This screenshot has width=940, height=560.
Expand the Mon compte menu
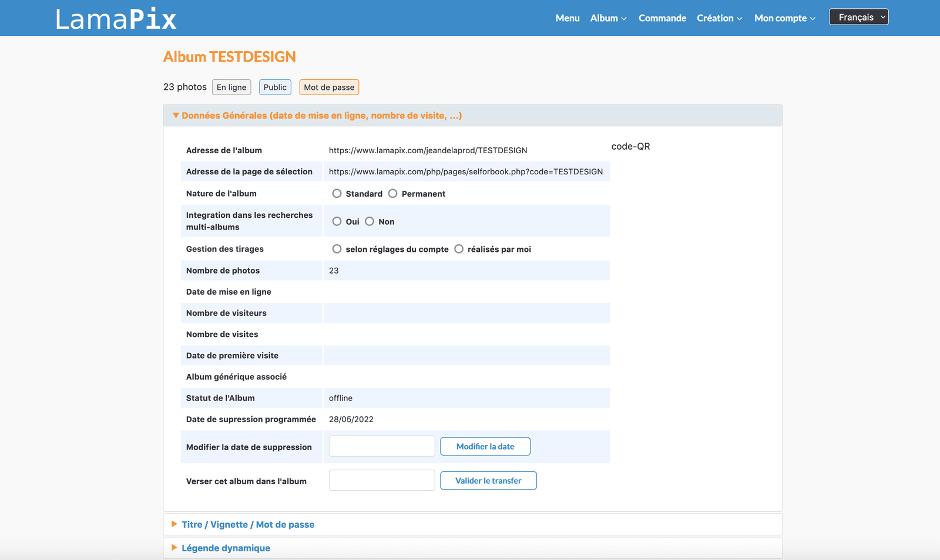tap(784, 18)
